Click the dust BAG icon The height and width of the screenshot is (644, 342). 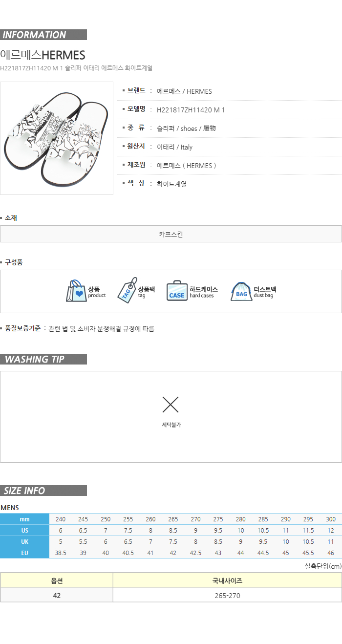pos(241,291)
